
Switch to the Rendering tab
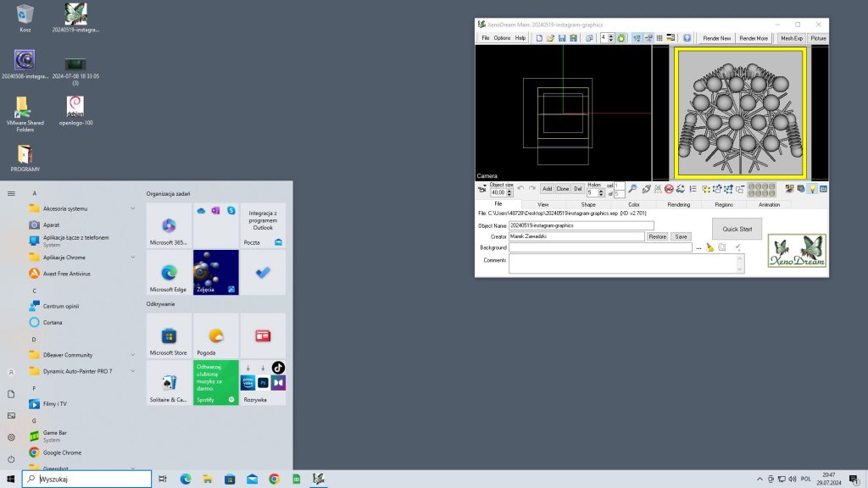pyautogui.click(x=678, y=204)
